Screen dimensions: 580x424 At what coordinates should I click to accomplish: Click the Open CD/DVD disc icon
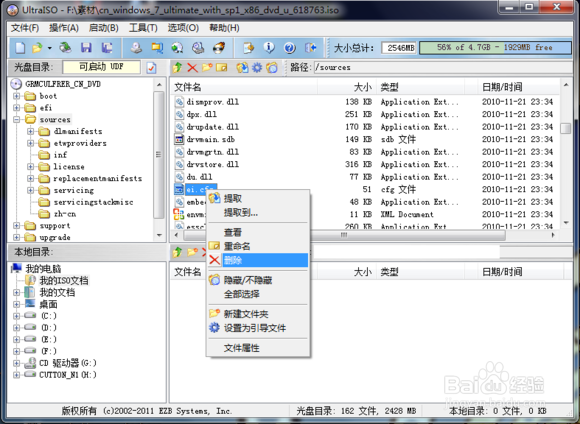click(65, 48)
